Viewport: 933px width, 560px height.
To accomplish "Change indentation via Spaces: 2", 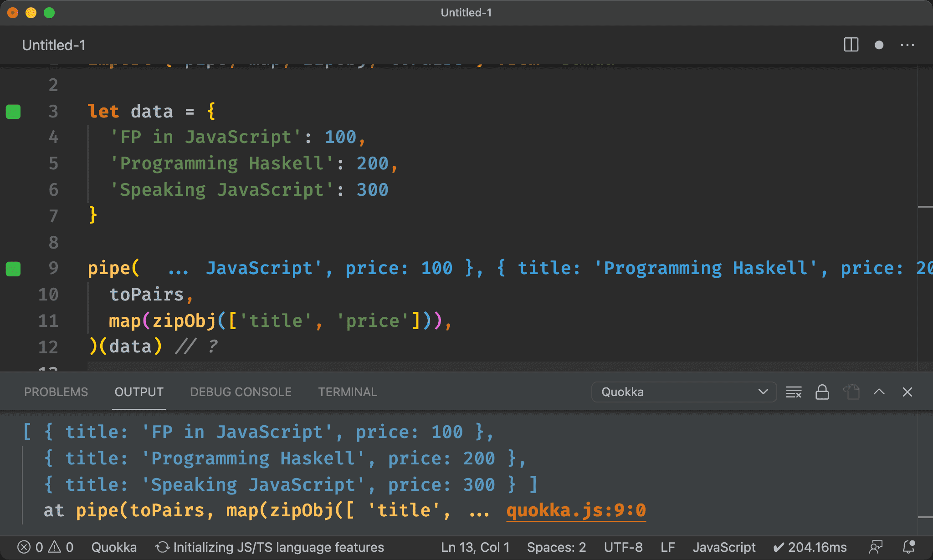I will pos(556,547).
